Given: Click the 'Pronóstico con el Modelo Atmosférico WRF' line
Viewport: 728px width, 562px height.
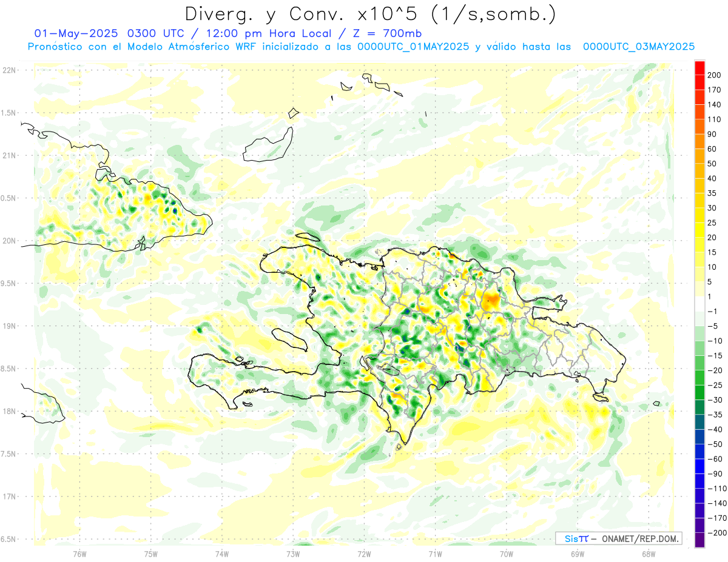Looking at the screenshot, I should point(143,47).
